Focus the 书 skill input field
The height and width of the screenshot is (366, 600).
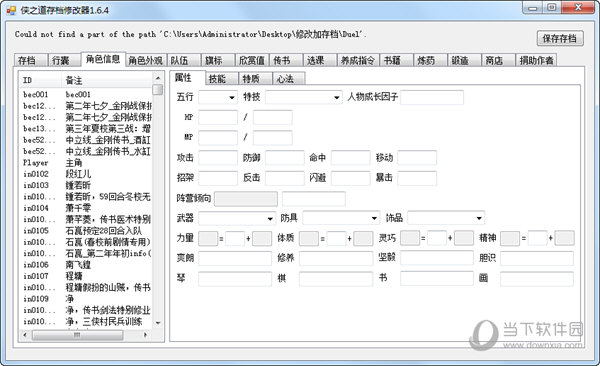[437, 279]
